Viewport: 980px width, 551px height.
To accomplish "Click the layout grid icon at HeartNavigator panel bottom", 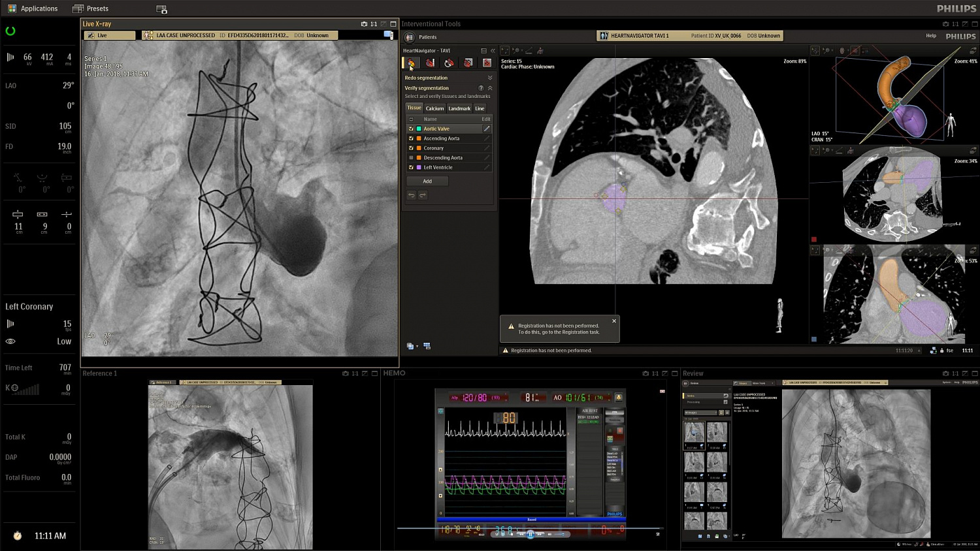I will click(x=427, y=346).
